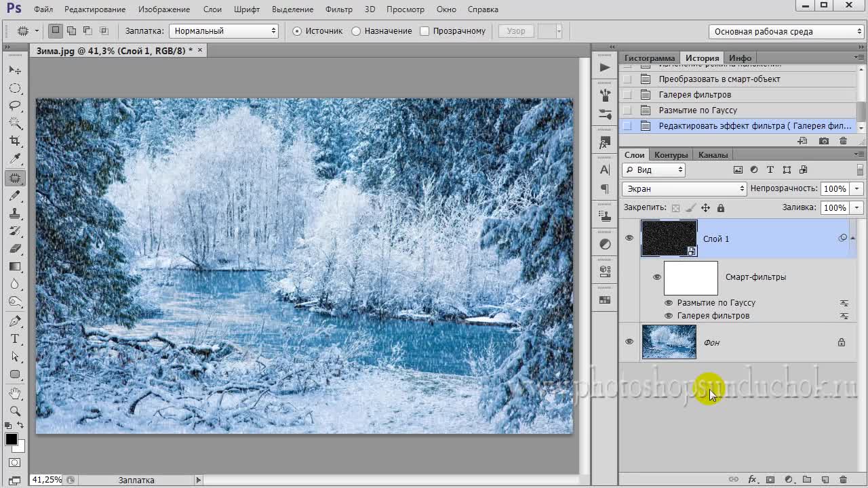Image resolution: width=868 pixels, height=488 pixels.
Task: Select the Patch tool in the toolbox
Action: (15, 178)
